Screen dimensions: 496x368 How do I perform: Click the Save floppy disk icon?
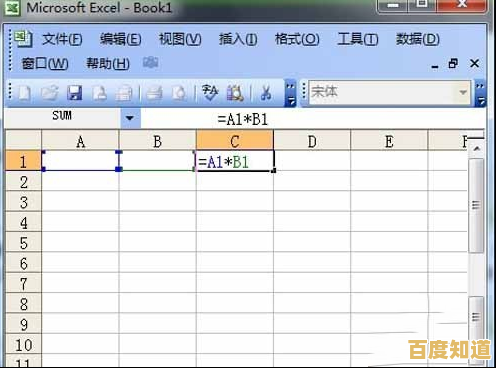(x=74, y=93)
